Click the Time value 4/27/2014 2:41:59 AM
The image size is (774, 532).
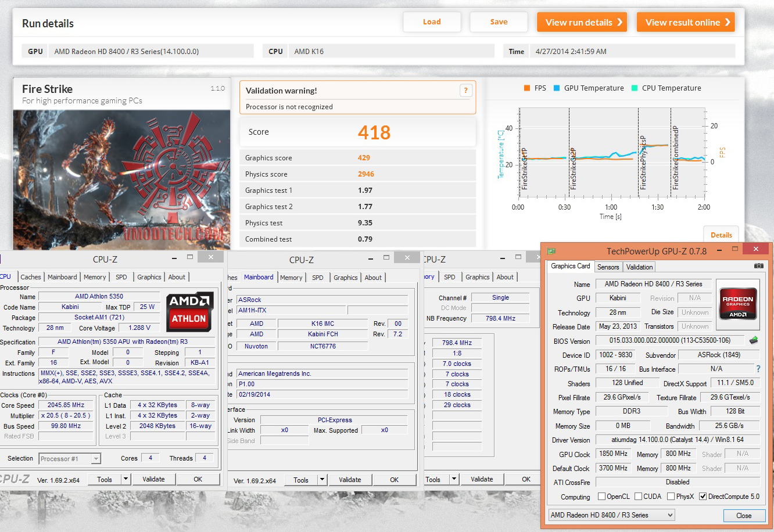[571, 51]
